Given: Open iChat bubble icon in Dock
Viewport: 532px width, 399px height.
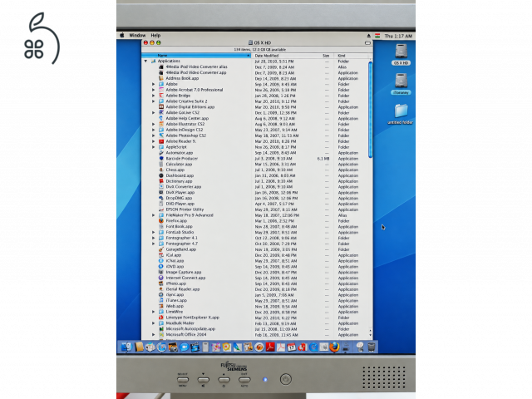Looking at the screenshot, I should point(185,347).
